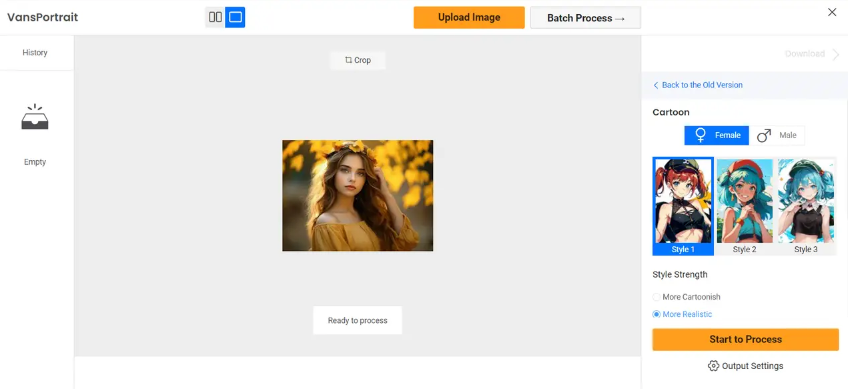Screen dimensions: 848x389
Task: Open the History tab
Action: 35,52
